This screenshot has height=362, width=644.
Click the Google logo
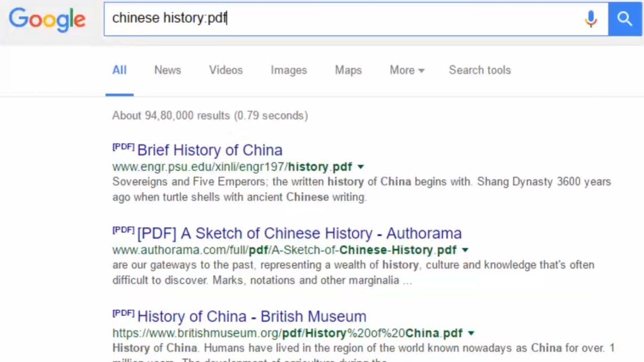47,19
